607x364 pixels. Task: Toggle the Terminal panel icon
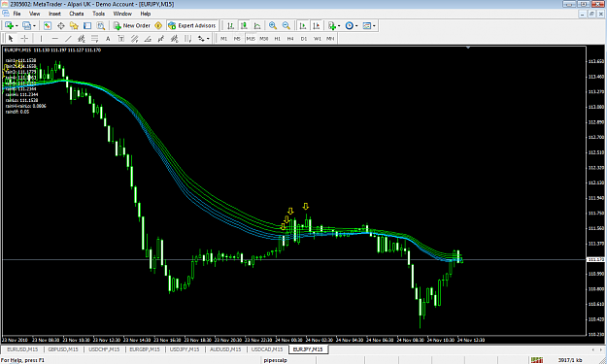[x=87, y=25]
